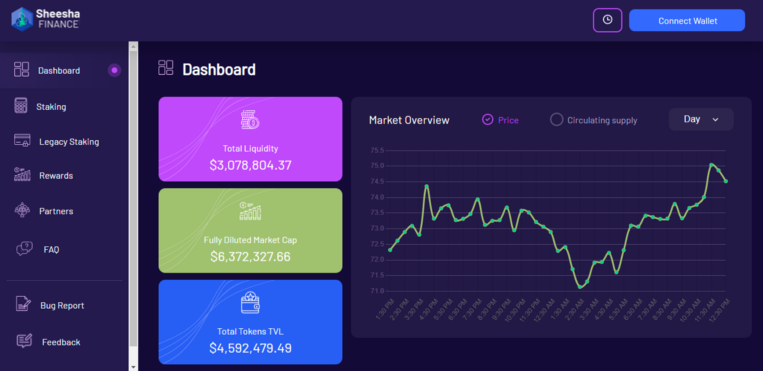This screenshot has width=763, height=371.
Task: Click the Feedback note icon
Action: click(x=24, y=341)
